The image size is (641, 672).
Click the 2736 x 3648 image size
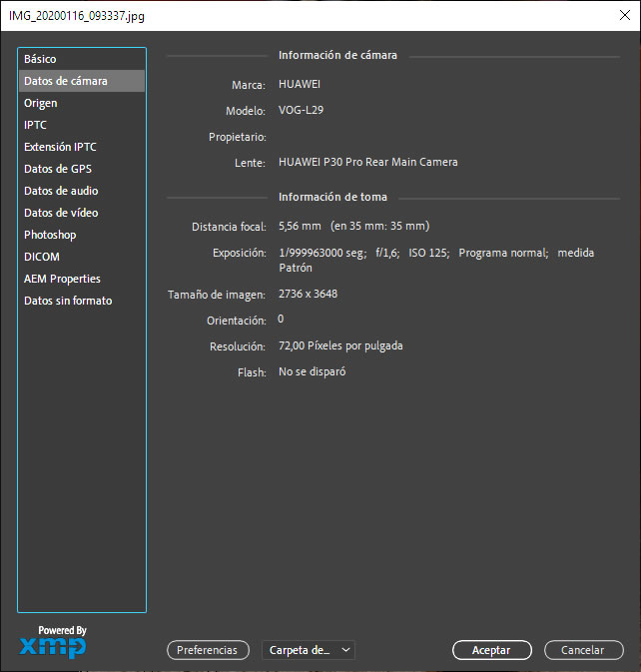tap(308, 294)
